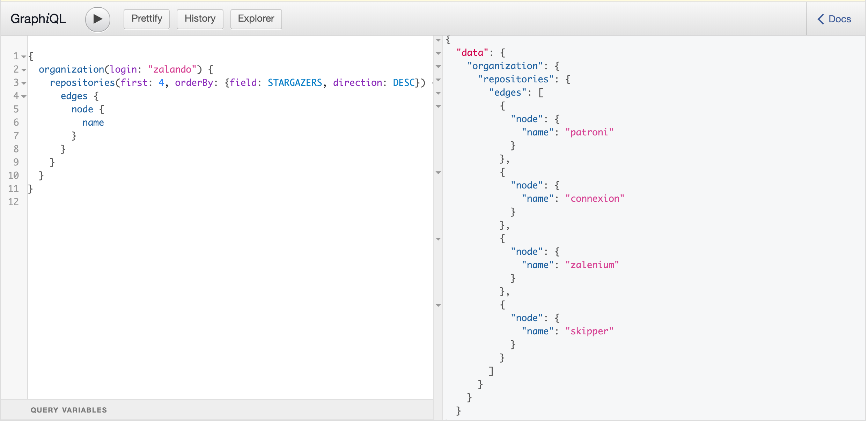Click the edges field on line 4
The width and height of the screenshot is (868, 423).
click(74, 96)
